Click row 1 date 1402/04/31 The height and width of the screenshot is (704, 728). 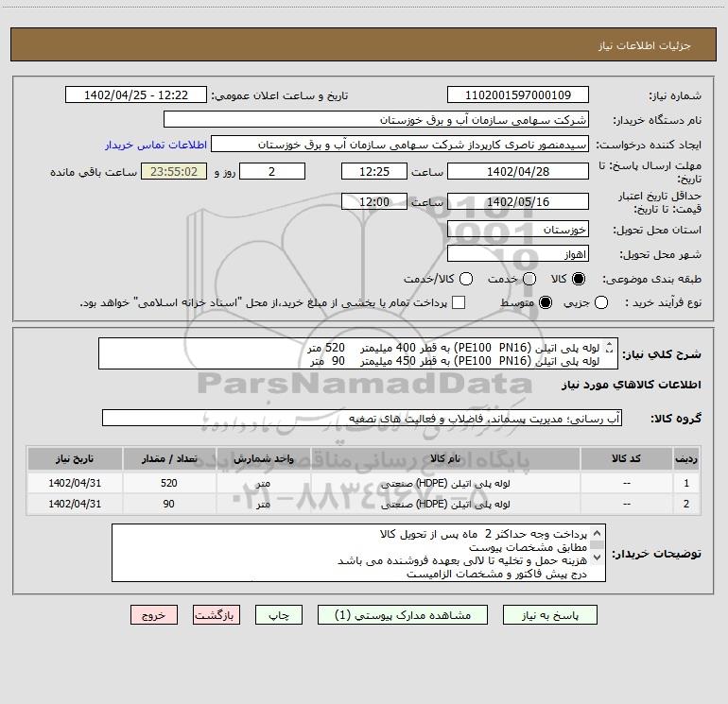[75, 483]
